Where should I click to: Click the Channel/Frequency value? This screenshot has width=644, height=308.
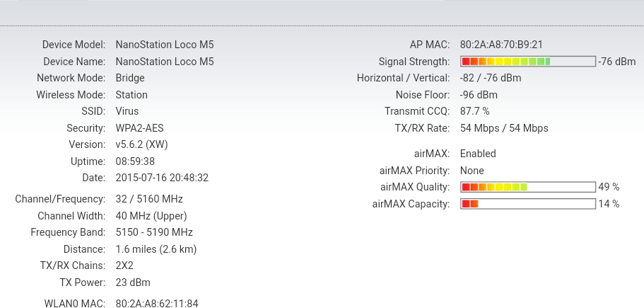click(x=149, y=199)
